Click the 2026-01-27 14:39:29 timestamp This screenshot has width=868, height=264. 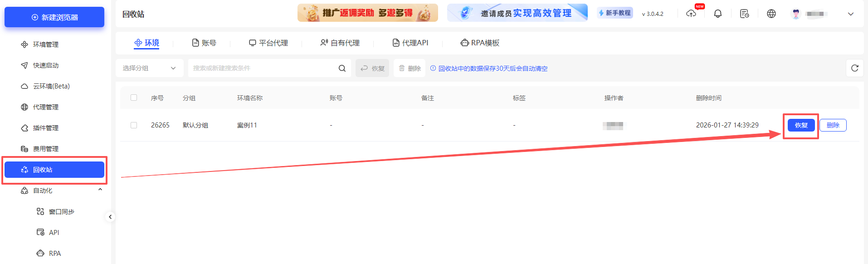(727, 125)
